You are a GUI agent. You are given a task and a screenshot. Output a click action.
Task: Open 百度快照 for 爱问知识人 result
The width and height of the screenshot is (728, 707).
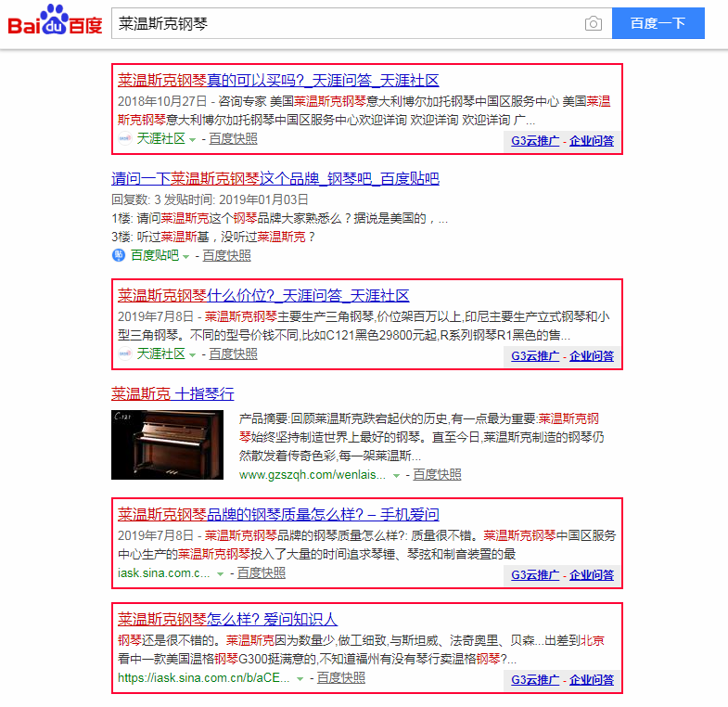(x=340, y=677)
